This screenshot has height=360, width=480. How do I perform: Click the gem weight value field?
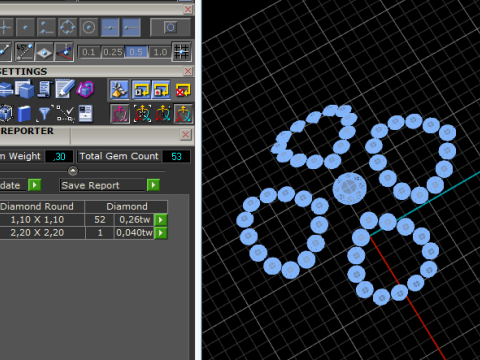click(x=59, y=156)
